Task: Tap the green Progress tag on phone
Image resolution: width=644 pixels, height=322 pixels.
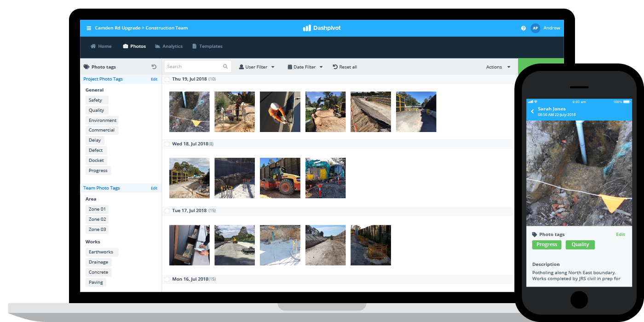Action: (547, 245)
